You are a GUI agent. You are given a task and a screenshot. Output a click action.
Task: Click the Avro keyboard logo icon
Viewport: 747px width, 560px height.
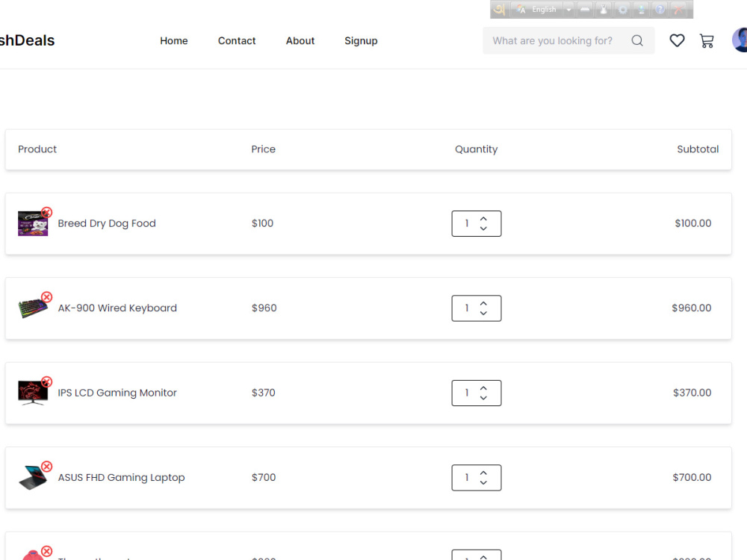tap(499, 10)
